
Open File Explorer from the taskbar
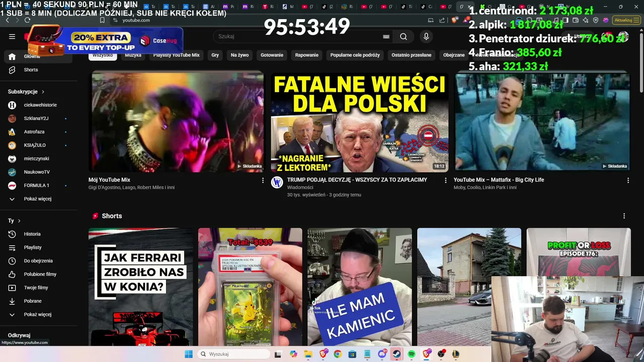(307, 354)
